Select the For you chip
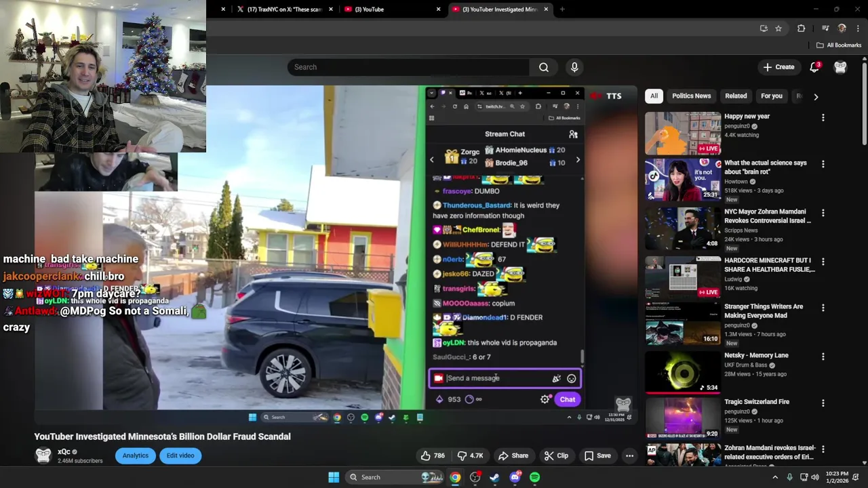Screen dimensions: 868x488 click(772, 96)
